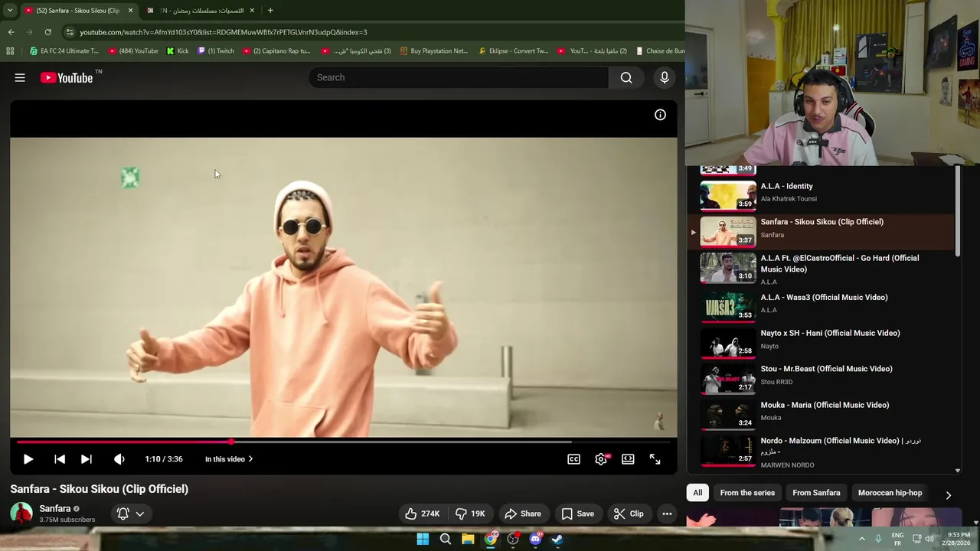Show more filter chips with arrow
Screen dimensions: 980x551
[948, 495]
